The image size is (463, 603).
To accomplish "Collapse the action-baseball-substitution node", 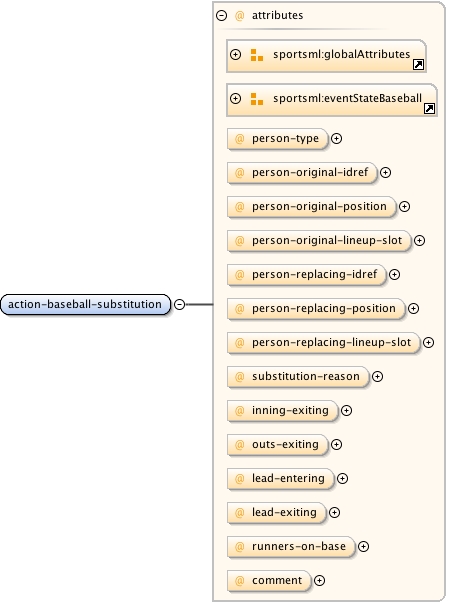I will [180, 304].
